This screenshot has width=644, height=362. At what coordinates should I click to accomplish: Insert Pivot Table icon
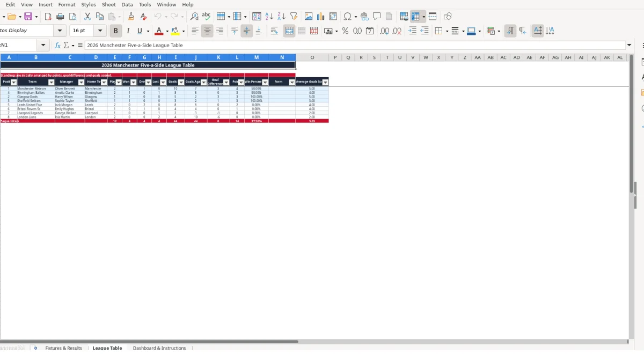(x=333, y=17)
